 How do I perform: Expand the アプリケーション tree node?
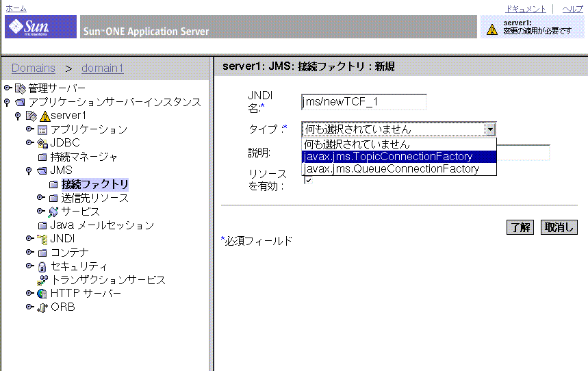[30, 129]
